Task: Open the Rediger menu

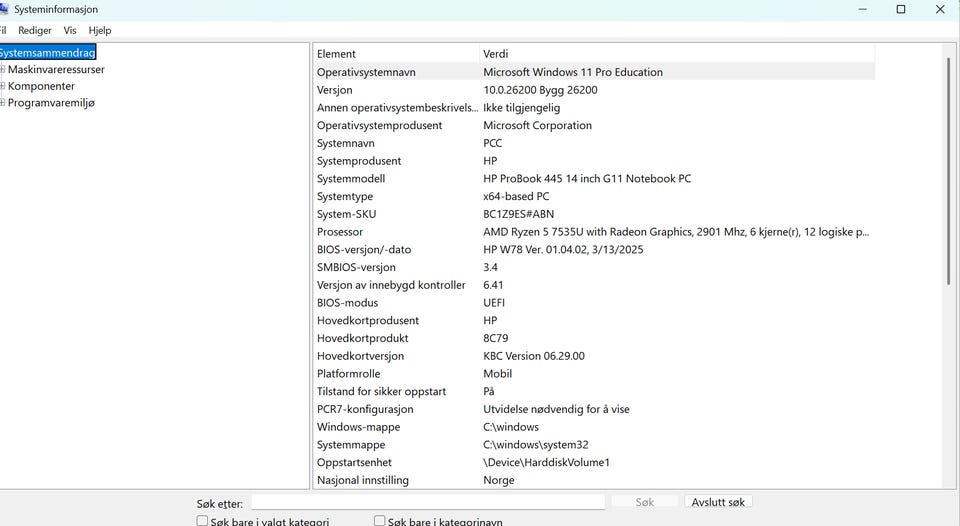Action: pos(35,31)
